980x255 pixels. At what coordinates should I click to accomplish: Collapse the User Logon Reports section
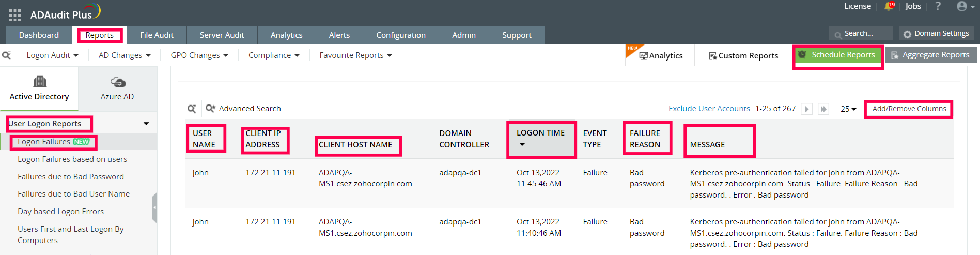[146, 124]
